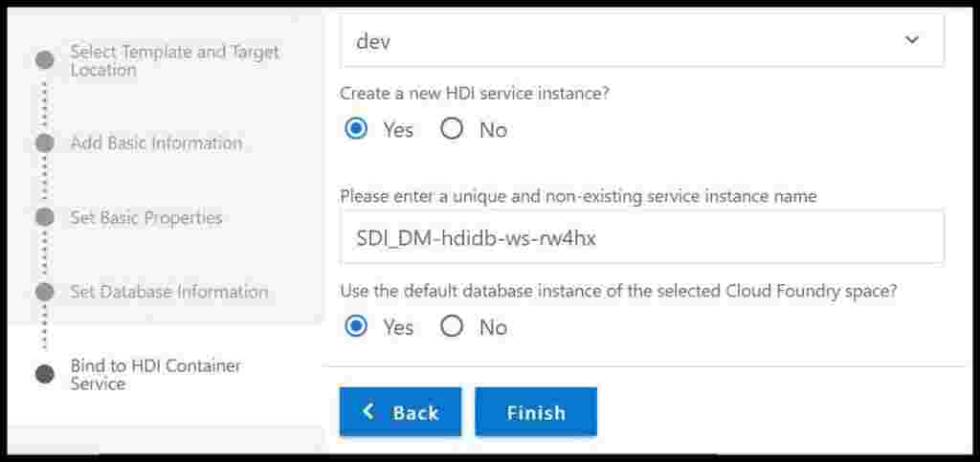This screenshot has height=462, width=980.
Task: Click the service instance name input field
Action: tap(642, 237)
